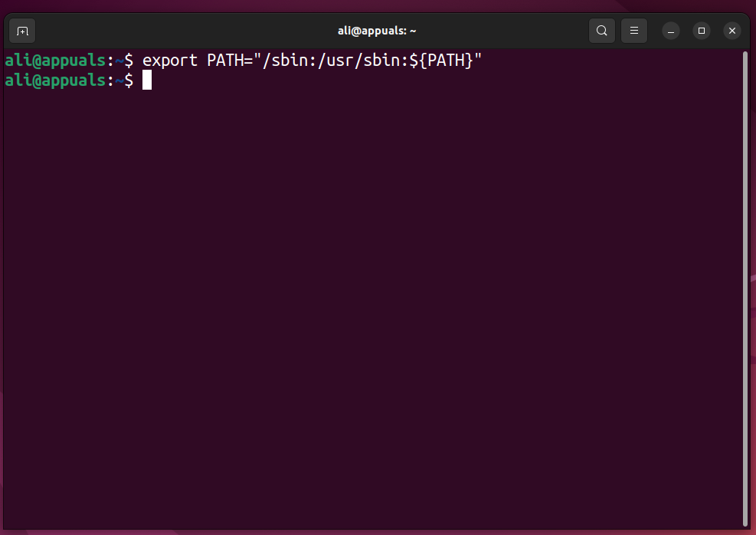Click the terminal vertical scrollbar
Image resolution: width=756 pixels, height=535 pixels.
click(x=746, y=284)
